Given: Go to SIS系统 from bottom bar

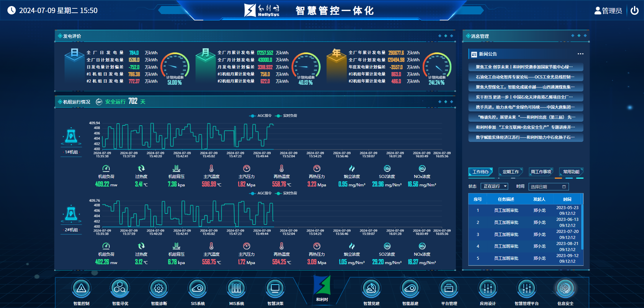Looking at the screenshot, I should coord(198,288).
